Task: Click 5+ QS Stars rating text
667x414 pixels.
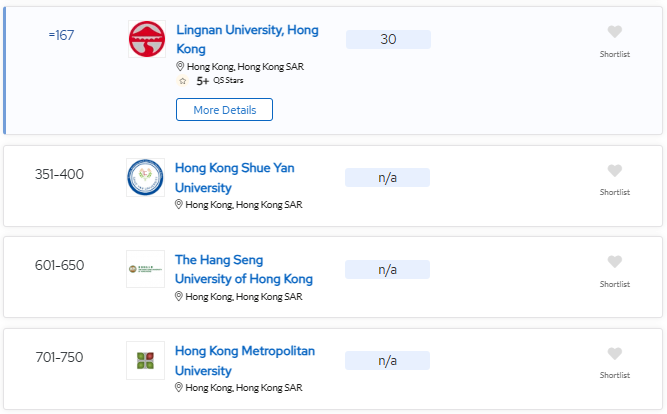Action: [219, 80]
